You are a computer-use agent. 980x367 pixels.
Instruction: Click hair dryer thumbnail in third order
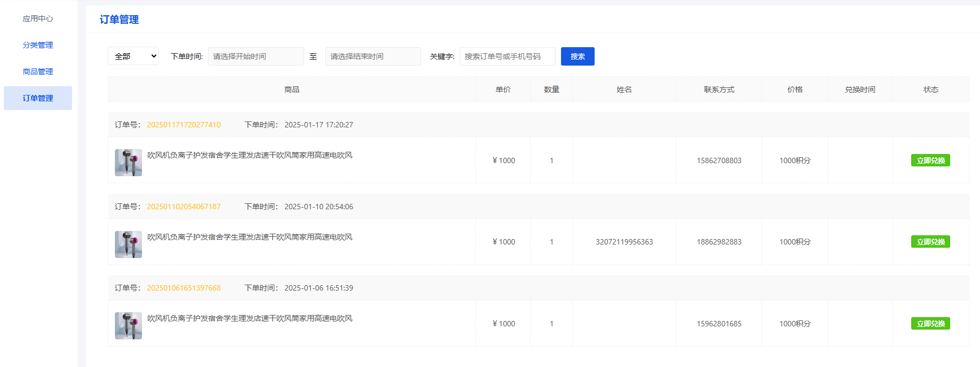pos(128,326)
